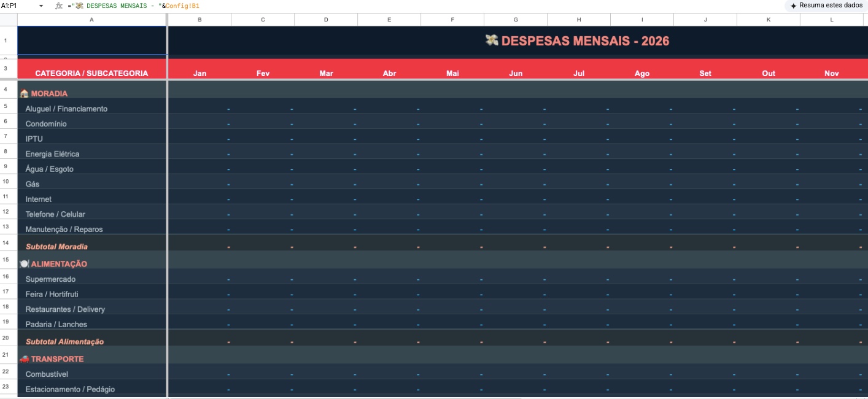Select the Energia Elétrica cell
This screenshot has height=399, width=868.
[x=52, y=154]
